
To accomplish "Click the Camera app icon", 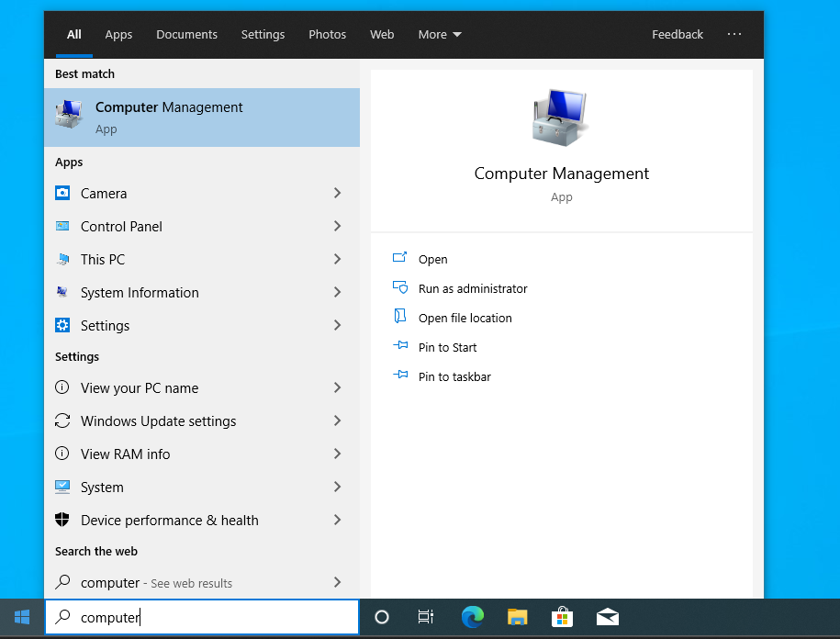I will pos(62,193).
